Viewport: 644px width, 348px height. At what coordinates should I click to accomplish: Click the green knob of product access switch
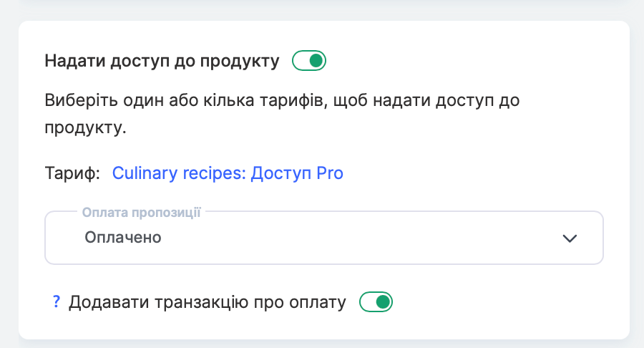[316, 61]
